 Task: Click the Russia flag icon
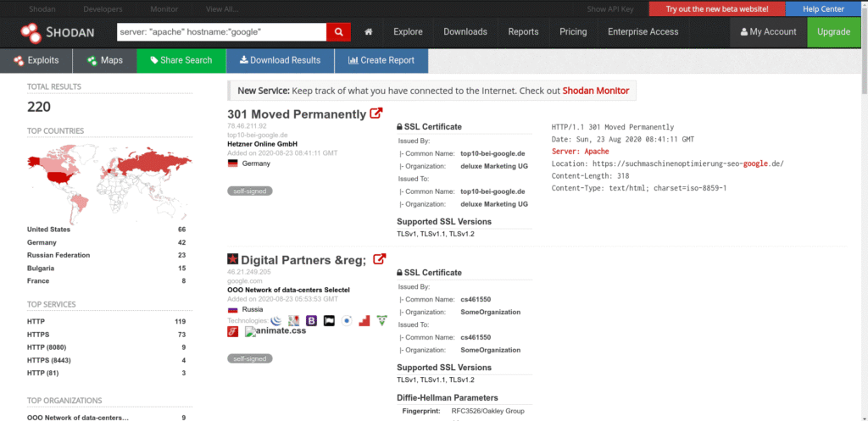point(232,309)
